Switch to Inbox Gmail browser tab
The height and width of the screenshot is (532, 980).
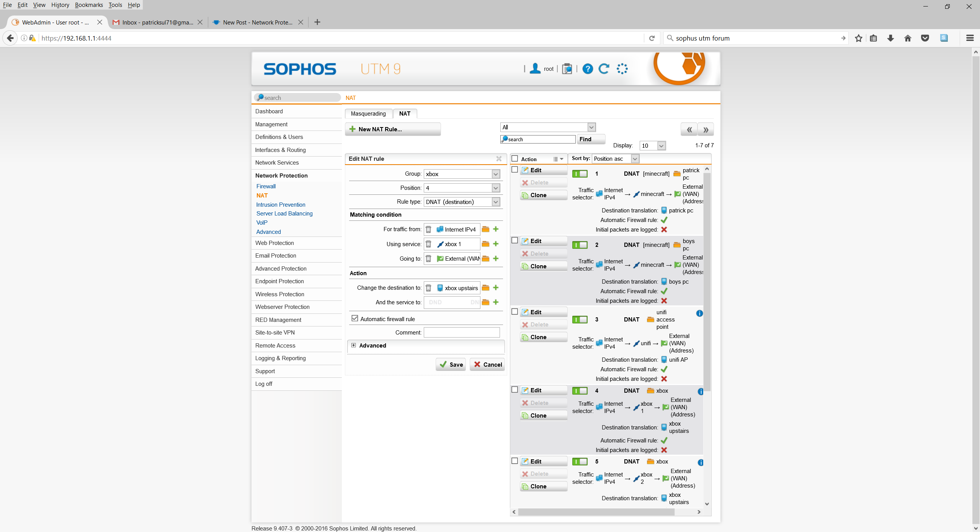tap(158, 22)
